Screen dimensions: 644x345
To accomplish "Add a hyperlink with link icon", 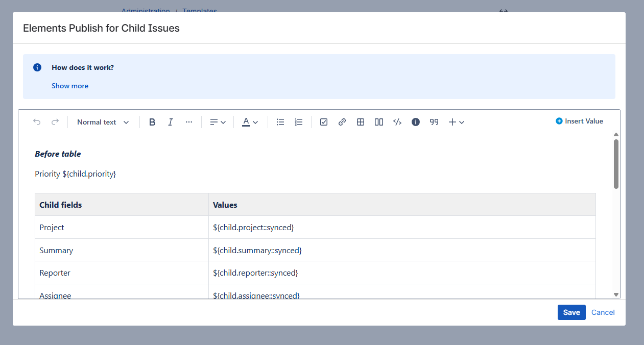I will (342, 122).
